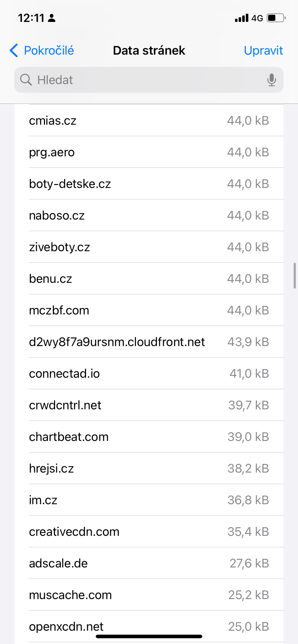Tap the d2wy8f7a9ursnm.cloudfront.net row
This screenshot has height=644, width=298.
point(149,342)
